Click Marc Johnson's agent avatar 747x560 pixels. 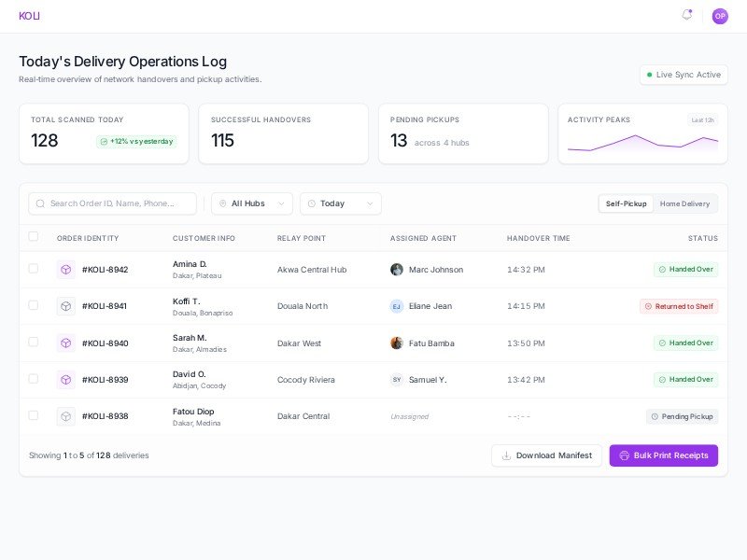[397, 270]
